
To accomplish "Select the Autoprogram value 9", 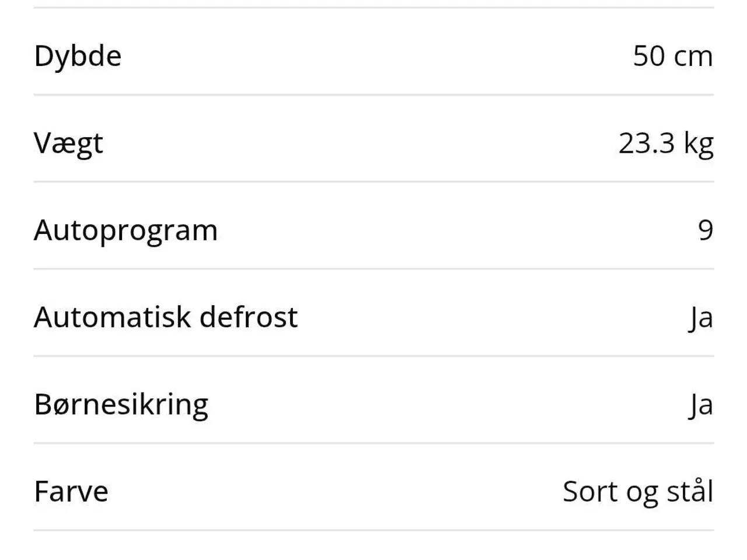I will (706, 230).
